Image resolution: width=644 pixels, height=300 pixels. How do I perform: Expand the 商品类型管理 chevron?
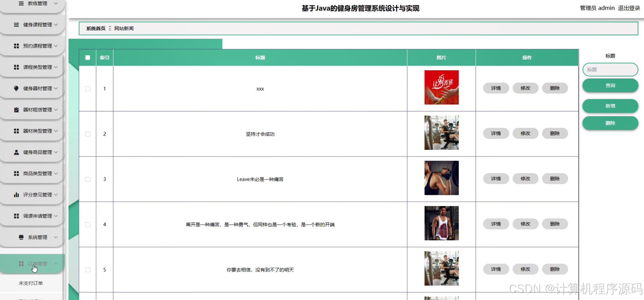tap(56, 174)
